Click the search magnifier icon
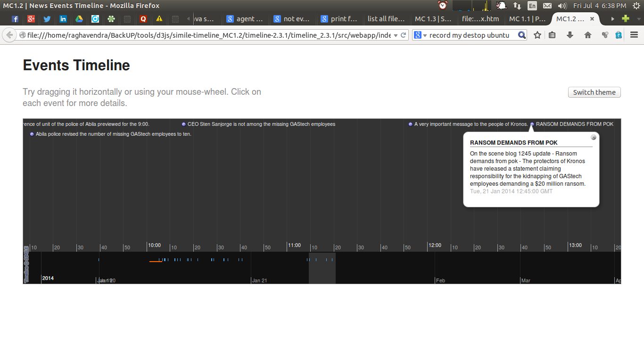This screenshot has width=644, height=362. point(522,35)
